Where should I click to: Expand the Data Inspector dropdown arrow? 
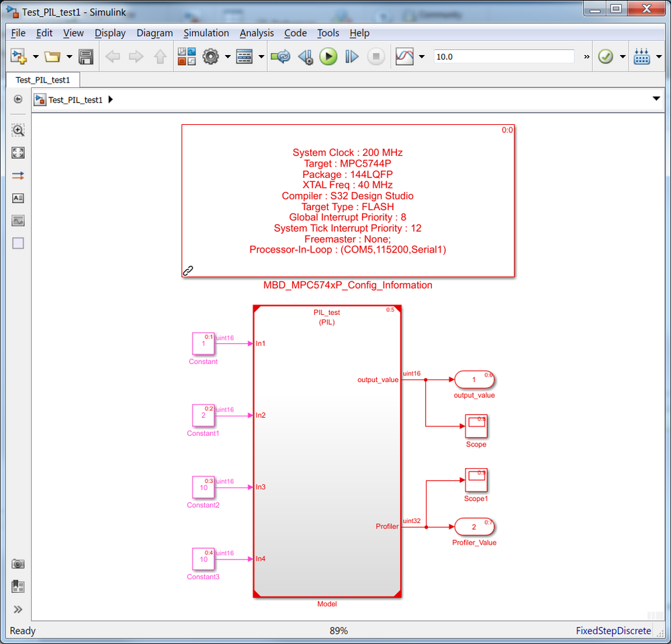422,56
